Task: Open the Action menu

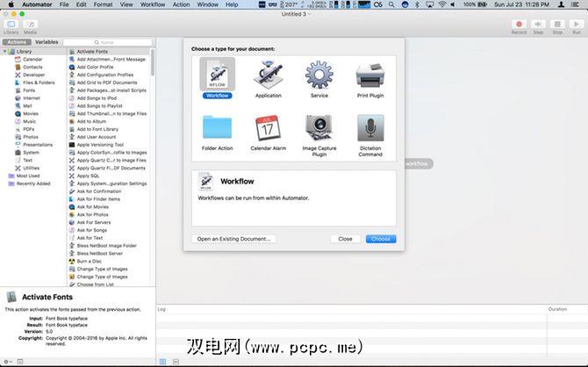Action: 181,4
